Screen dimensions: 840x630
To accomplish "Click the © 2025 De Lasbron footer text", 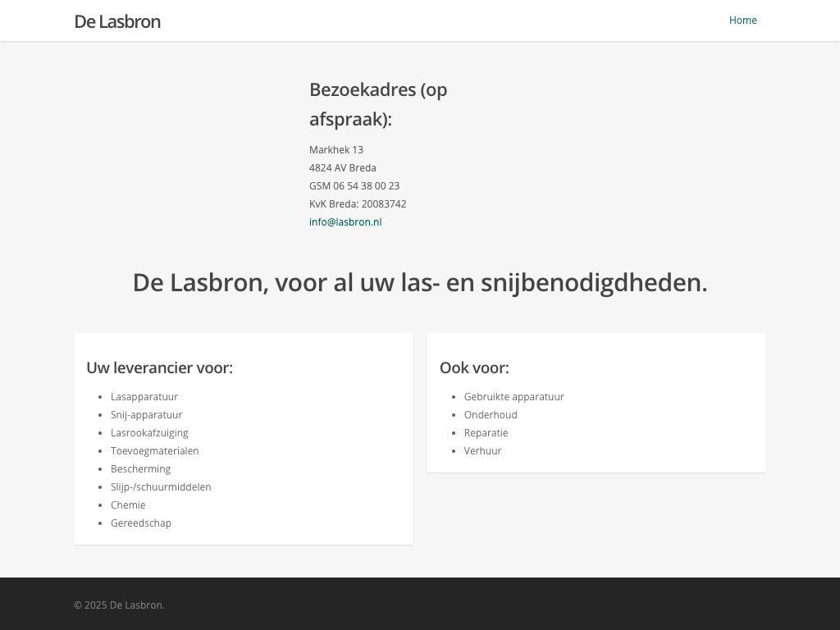I will tap(119, 605).
